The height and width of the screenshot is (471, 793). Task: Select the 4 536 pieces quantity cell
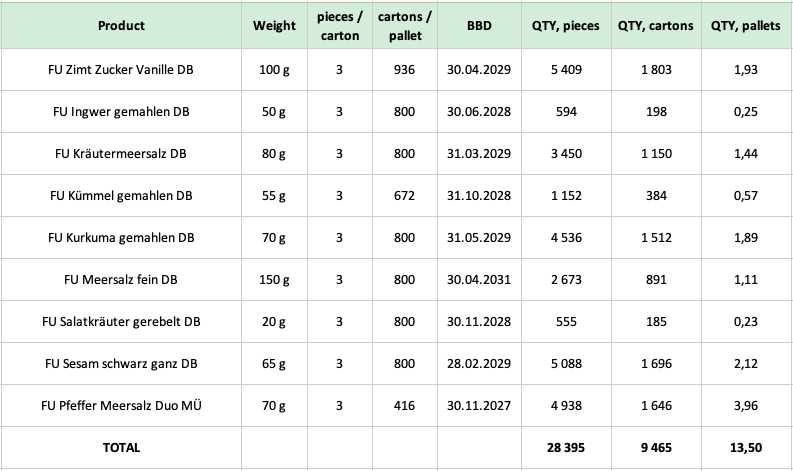[x=566, y=238]
